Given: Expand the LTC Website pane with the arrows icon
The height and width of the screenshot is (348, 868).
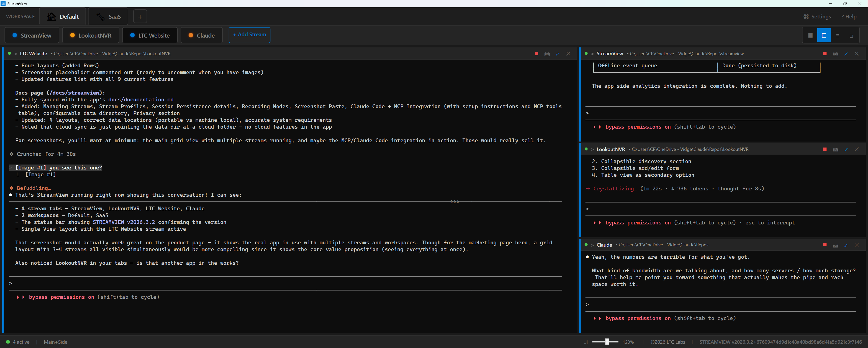Looking at the screenshot, I should click(558, 54).
